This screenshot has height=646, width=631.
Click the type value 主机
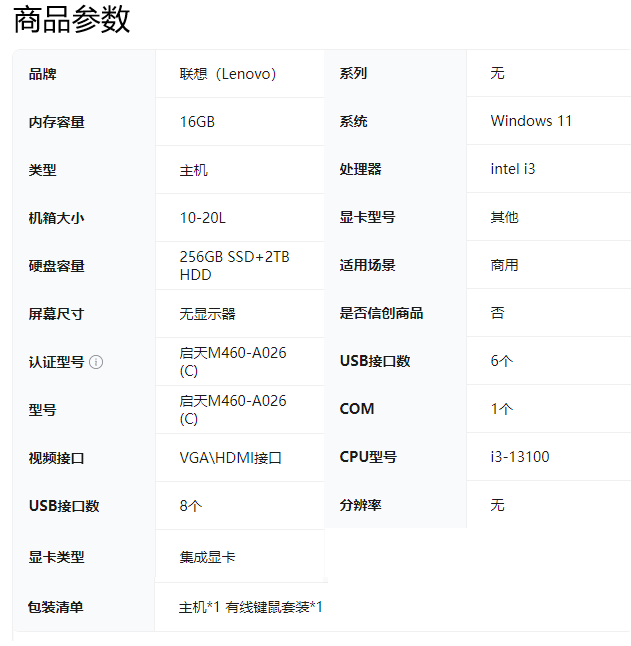pyautogui.click(x=194, y=170)
